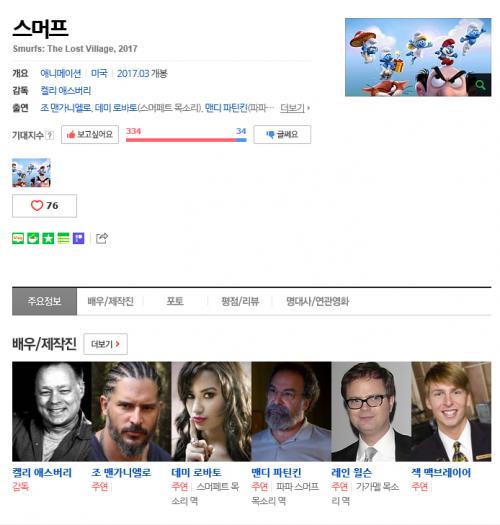The image size is (500, 525).
Task: Select the 명대사/연관영화 tab
Action: point(317,301)
